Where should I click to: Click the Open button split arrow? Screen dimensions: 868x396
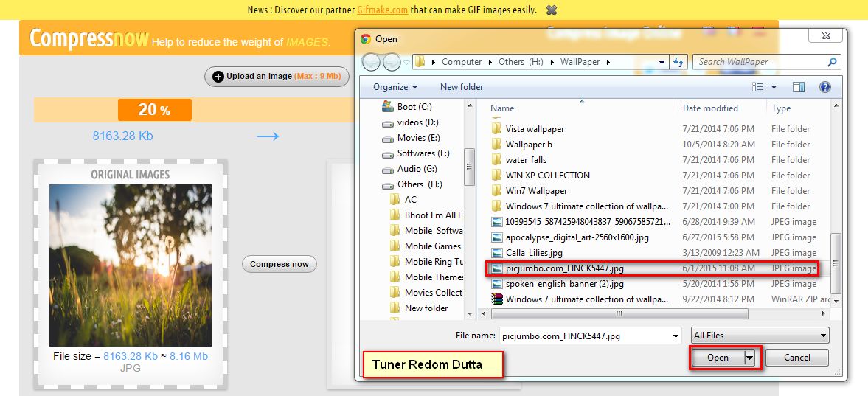click(750, 358)
